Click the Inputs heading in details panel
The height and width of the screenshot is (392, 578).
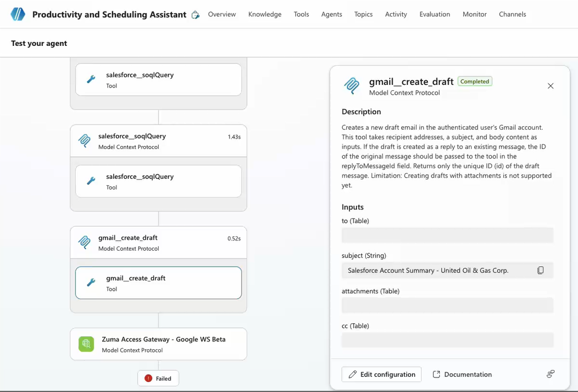point(353,207)
